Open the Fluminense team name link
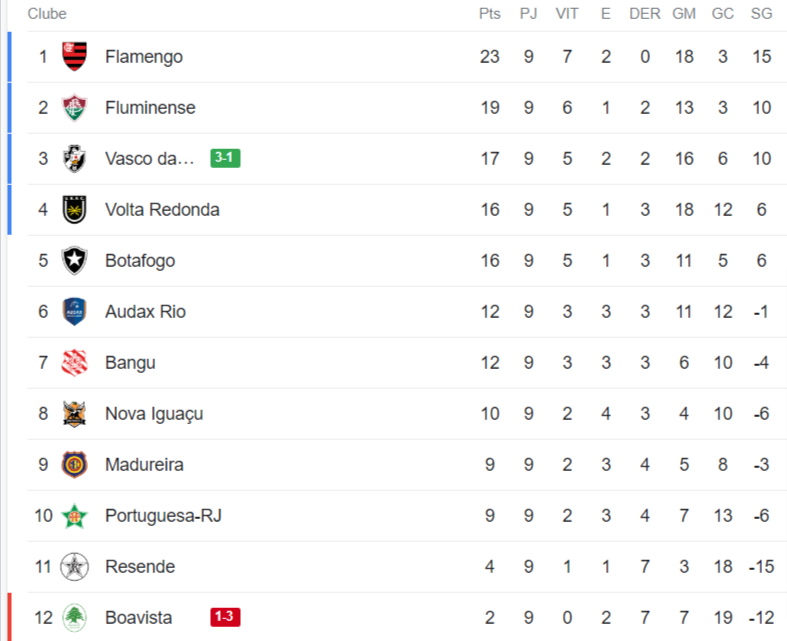787x641 pixels. coord(150,108)
